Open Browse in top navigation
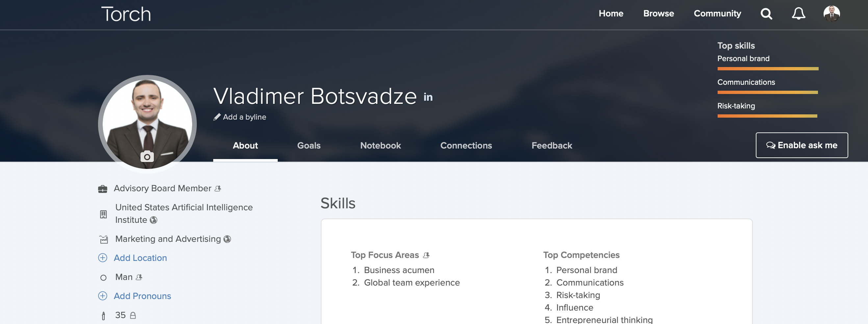The width and height of the screenshot is (868, 324). pos(658,14)
